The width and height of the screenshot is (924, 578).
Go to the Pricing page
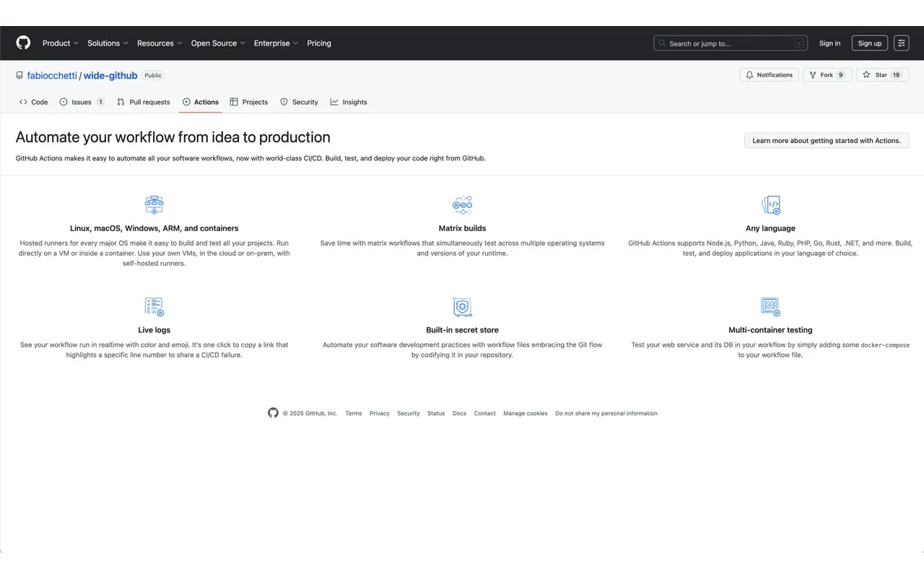coord(319,43)
